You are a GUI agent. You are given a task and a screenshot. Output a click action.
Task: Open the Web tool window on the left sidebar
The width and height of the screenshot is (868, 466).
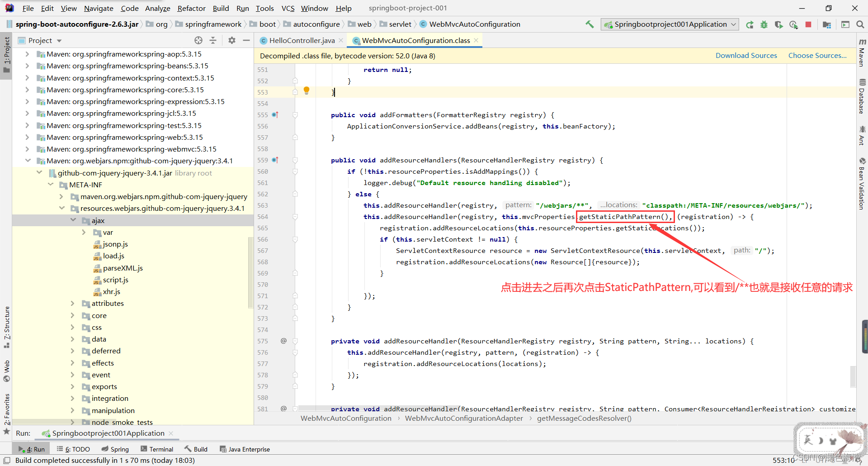coord(7,371)
